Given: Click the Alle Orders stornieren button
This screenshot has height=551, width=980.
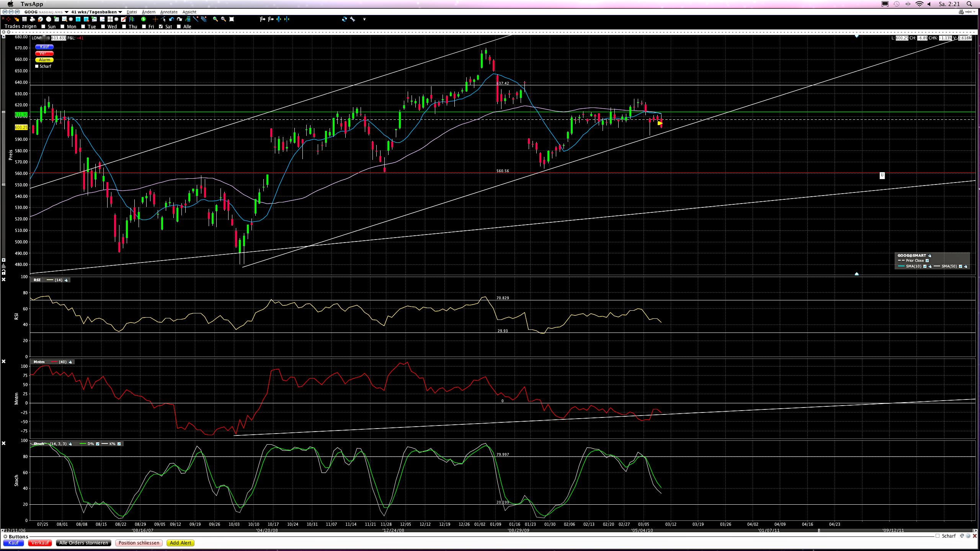Looking at the screenshot, I should [83, 543].
